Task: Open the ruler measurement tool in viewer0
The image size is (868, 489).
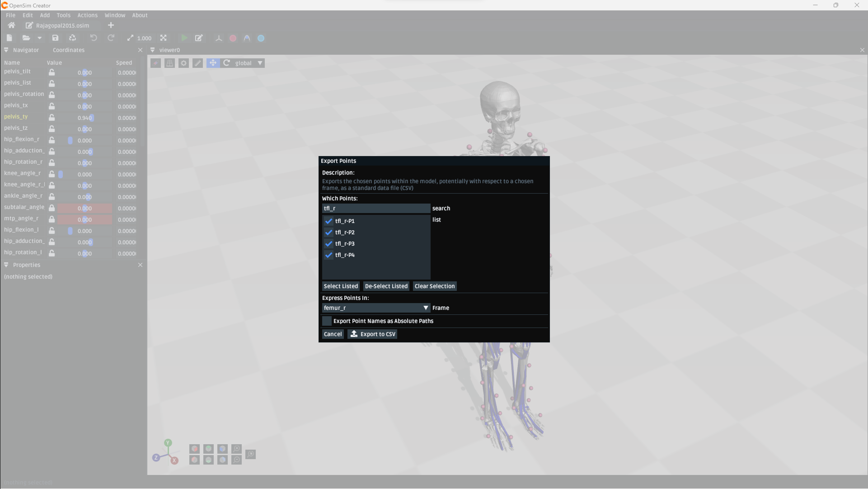Action: tap(198, 63)
